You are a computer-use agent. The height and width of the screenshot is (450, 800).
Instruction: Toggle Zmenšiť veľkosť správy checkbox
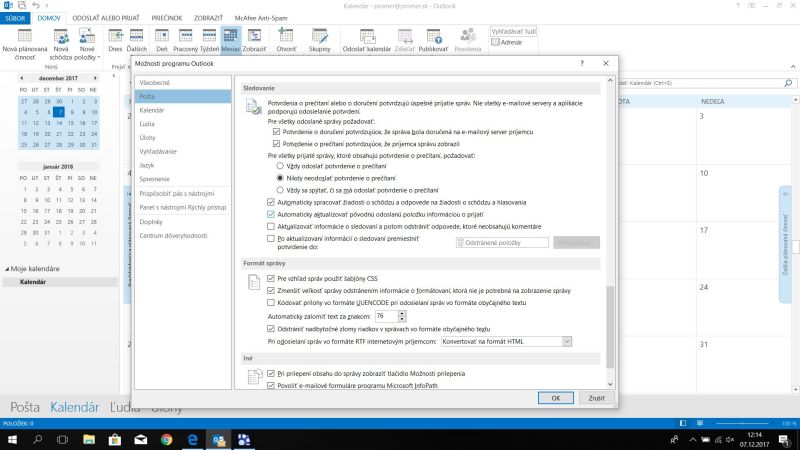[271, 290]
